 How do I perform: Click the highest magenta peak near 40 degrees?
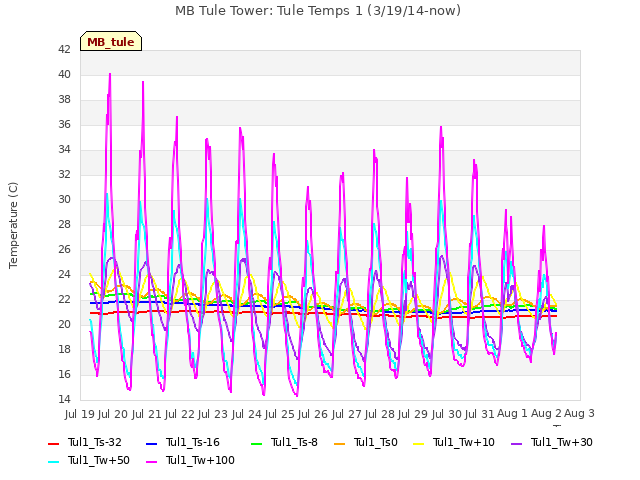coord(110,75)
